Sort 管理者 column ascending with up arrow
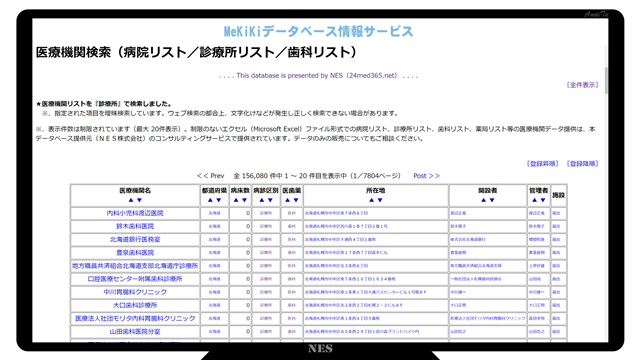The width and height of the screenshot is (640, 360). pos(534,200)
